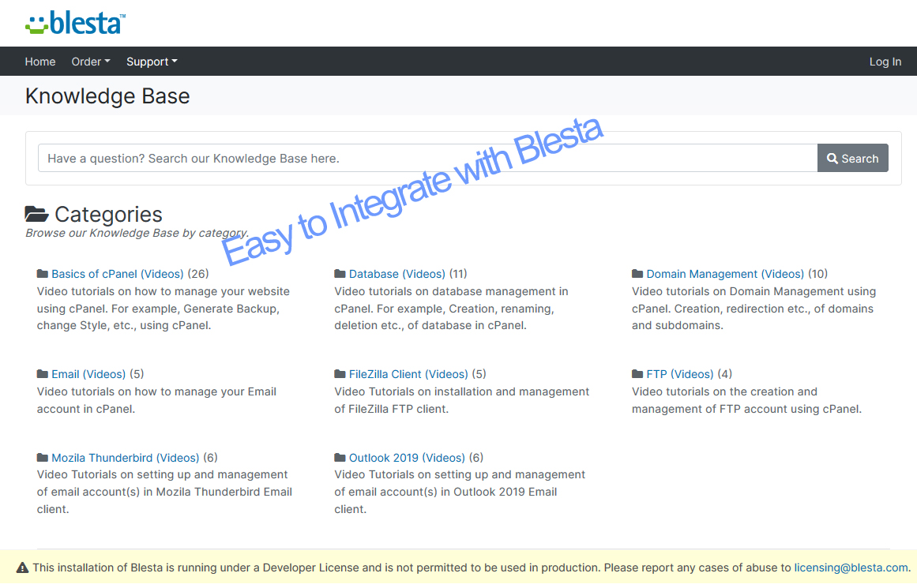
Task: Expand the Order dropdown menu
Action: tap(91, 62)
